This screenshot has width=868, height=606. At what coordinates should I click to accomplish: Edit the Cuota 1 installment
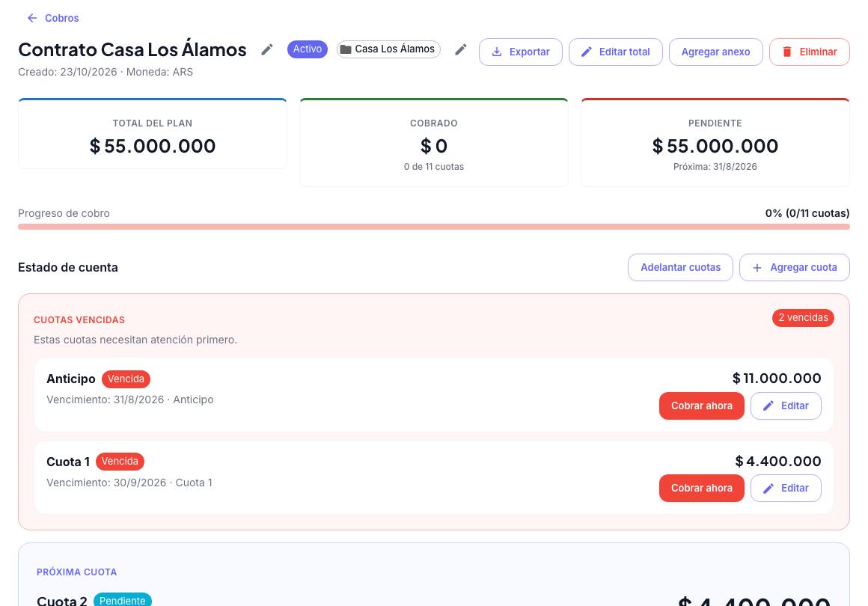(786, 488)
